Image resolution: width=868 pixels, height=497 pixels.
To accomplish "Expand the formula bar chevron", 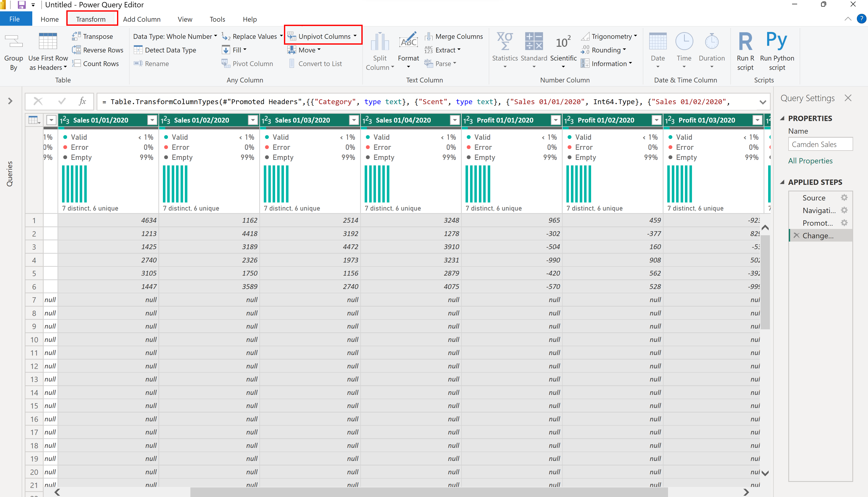I will [x=763, y=102].
